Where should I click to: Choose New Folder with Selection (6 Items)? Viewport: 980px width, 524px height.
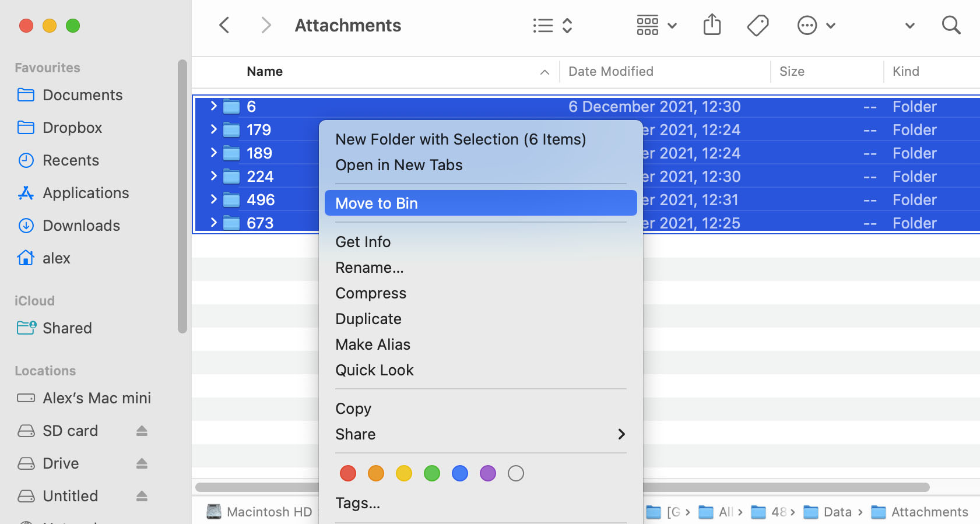(461, 139)
